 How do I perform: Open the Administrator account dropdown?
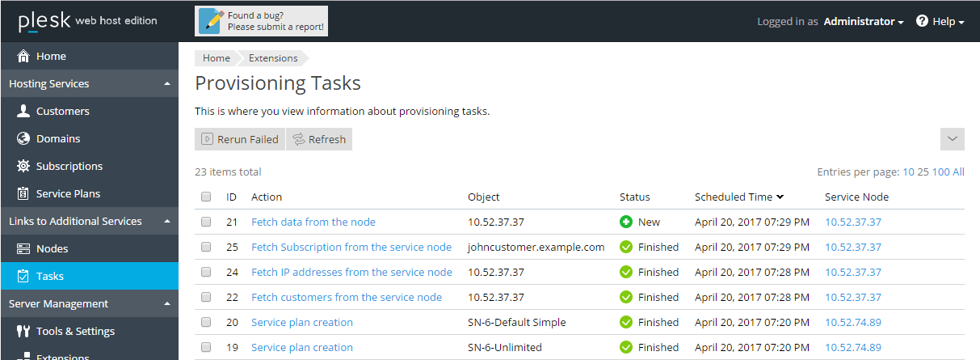pos(863,22)
